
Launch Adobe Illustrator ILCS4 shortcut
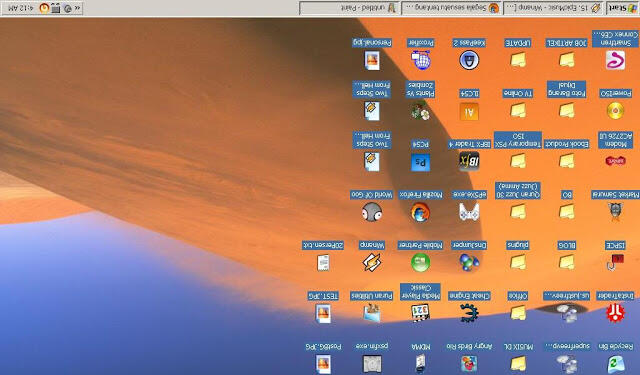[469, 111]
